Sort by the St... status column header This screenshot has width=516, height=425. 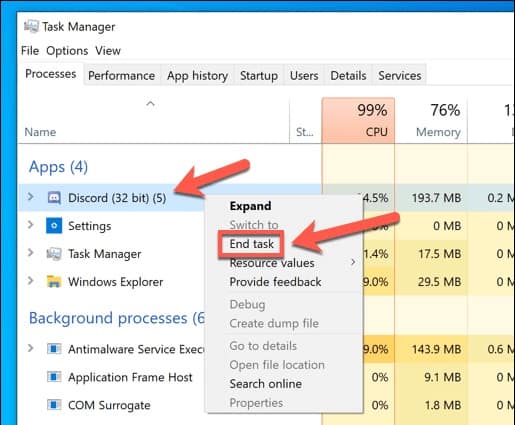[305, 132]
